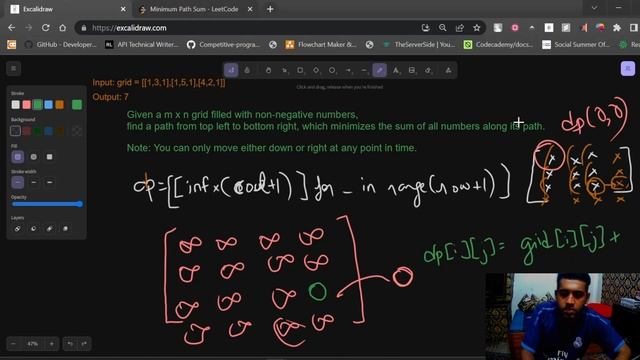Select the Insert image tool

pos(411,70)
